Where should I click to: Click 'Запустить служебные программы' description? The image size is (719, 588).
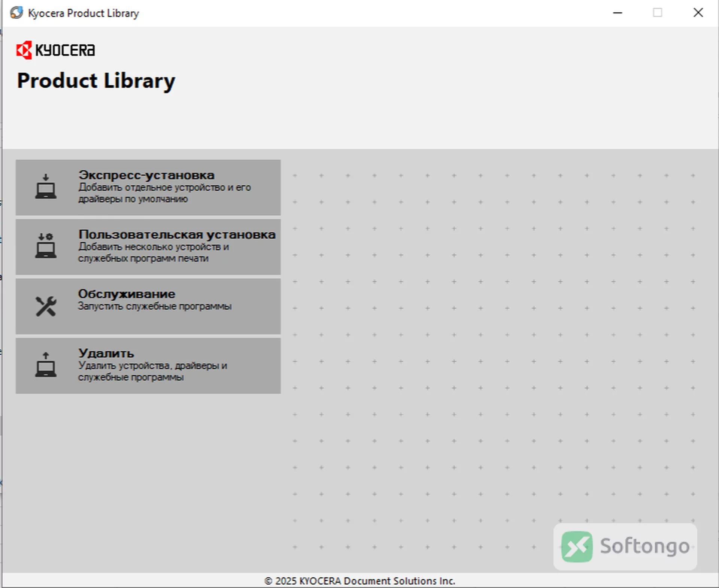pos(155,306)
